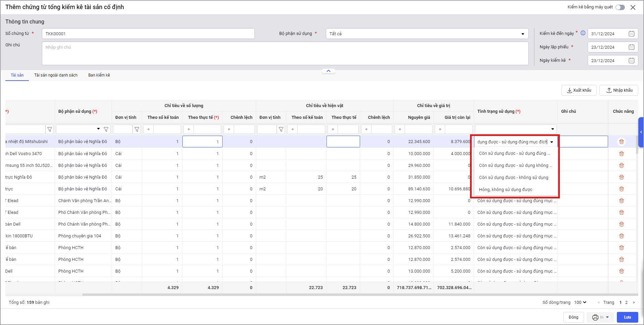The width and height of the screenshot is (644, 325).
Task: Click filter icon under 'Đơn vị tính' quantity column
Action: (137, 129)
